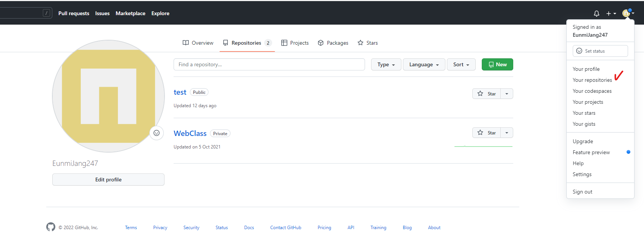This screenshot has width=644, height=242.
Task: Go to Marketplace in the top navigation
Action: pos(130,13)
